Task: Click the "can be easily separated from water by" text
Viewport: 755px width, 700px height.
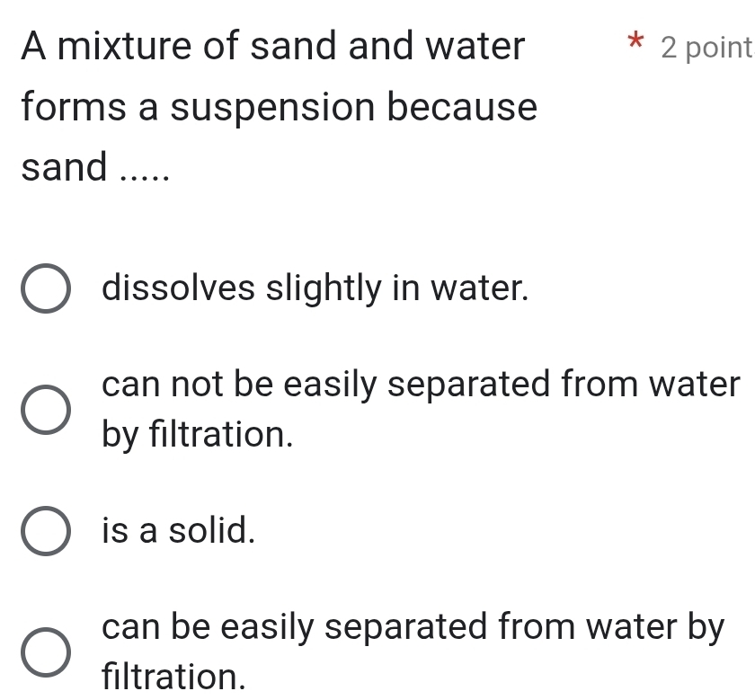Action: click(413, 628)
